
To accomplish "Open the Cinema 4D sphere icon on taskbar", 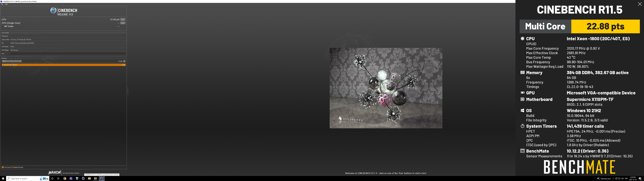I will pos(83,178).
